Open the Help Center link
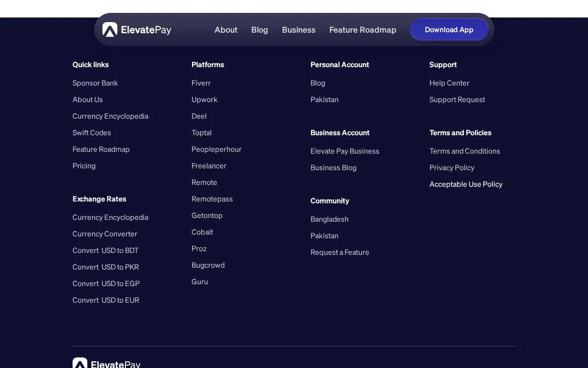 click(449, 83)
